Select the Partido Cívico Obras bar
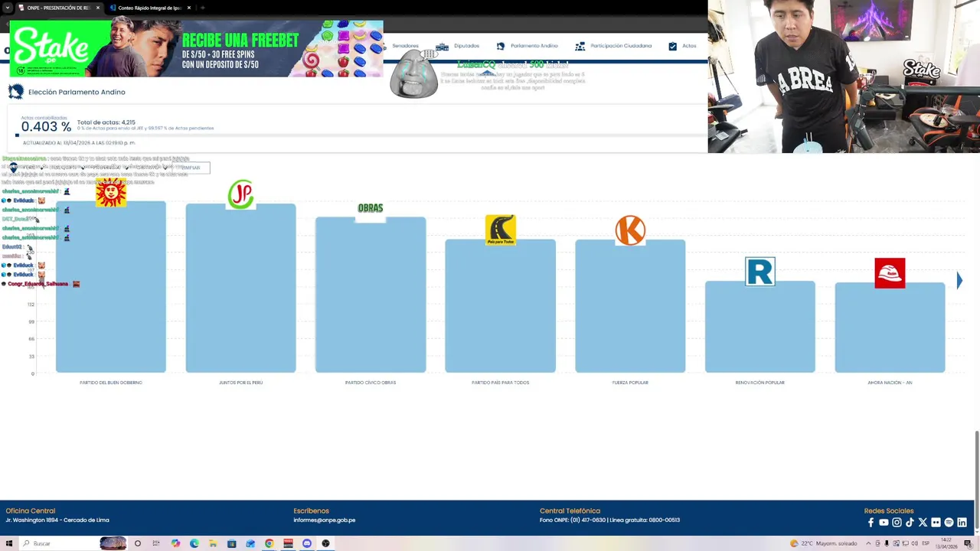This screenshot has width=980, height=551. (x=371, y=295)
